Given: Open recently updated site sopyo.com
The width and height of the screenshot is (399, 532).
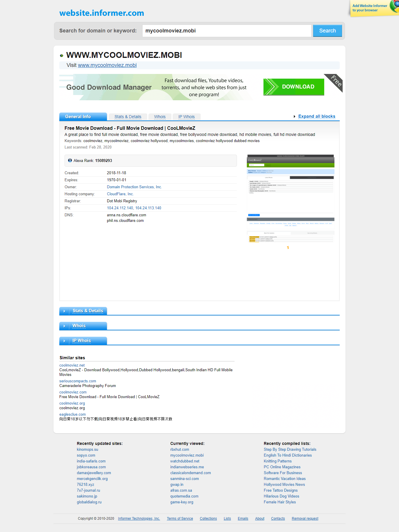Looking at the screenshot, I should [x=86, y=455].
